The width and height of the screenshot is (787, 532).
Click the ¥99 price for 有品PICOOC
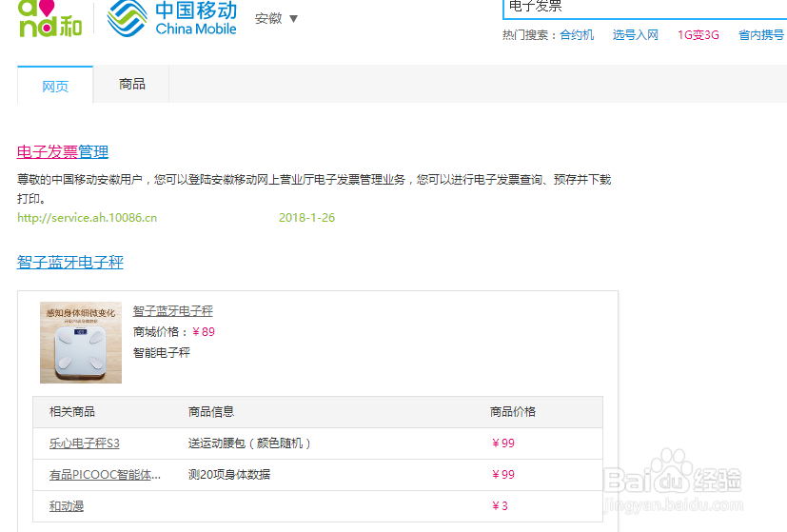pos(502,475)
